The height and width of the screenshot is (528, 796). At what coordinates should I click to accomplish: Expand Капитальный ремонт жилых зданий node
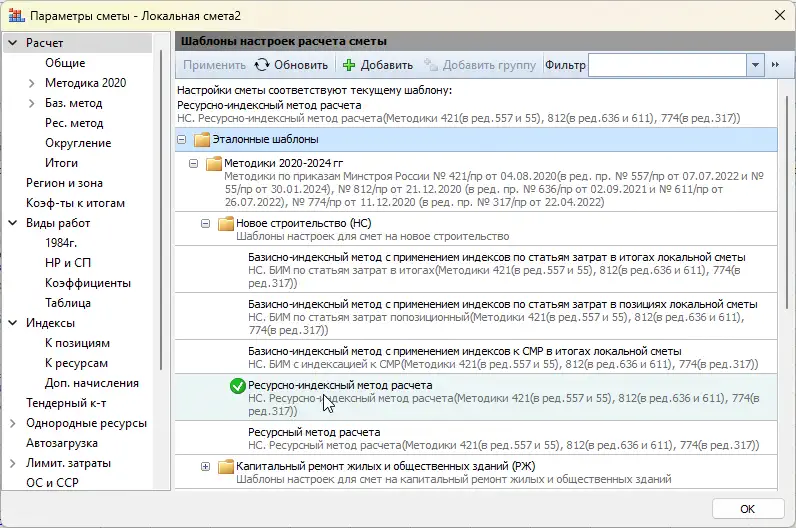pyautogui.click(x=206, y=466)
